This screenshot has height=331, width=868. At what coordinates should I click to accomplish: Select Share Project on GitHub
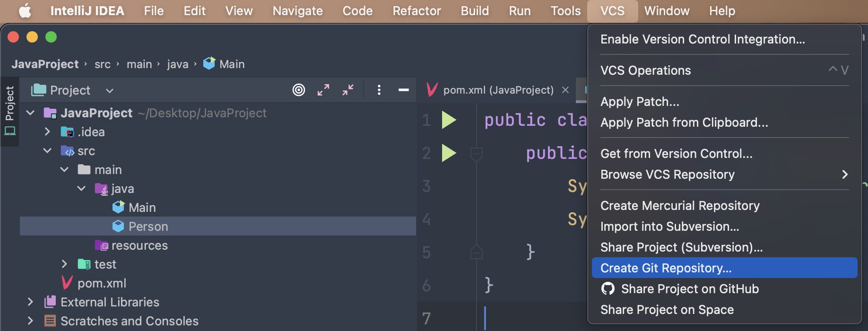(x=724, y=288)
